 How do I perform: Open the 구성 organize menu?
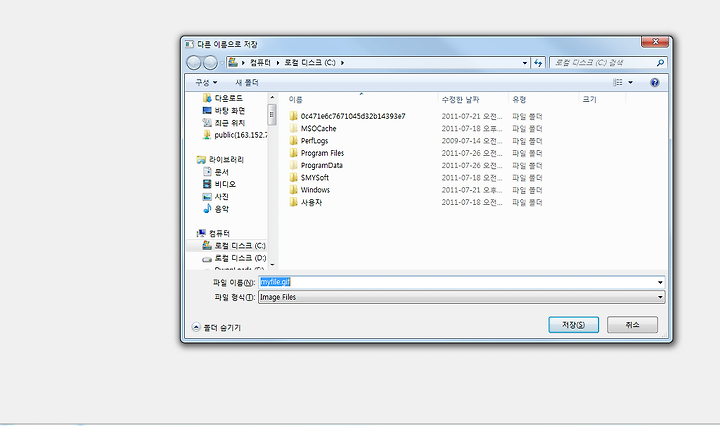tap(206, 83)
